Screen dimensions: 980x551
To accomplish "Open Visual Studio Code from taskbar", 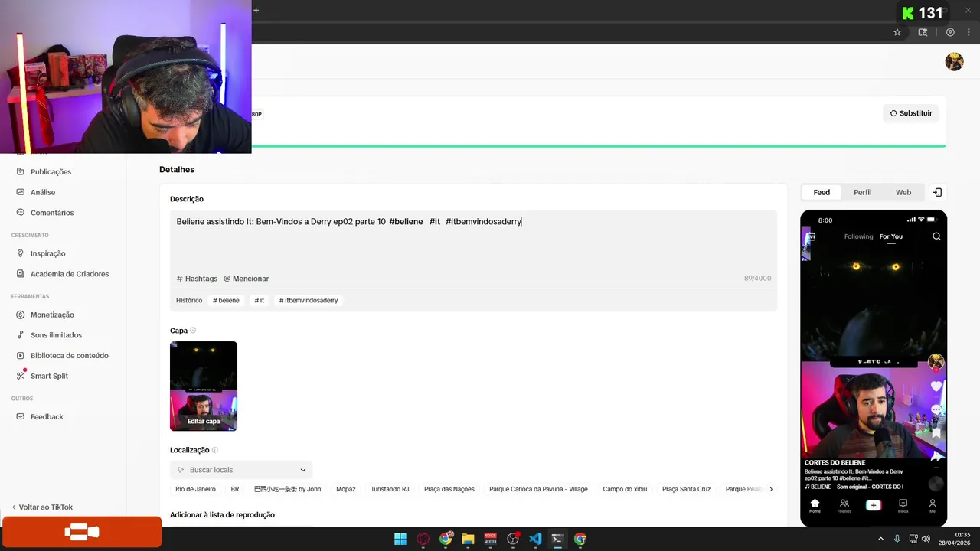I will pos(535,539).
